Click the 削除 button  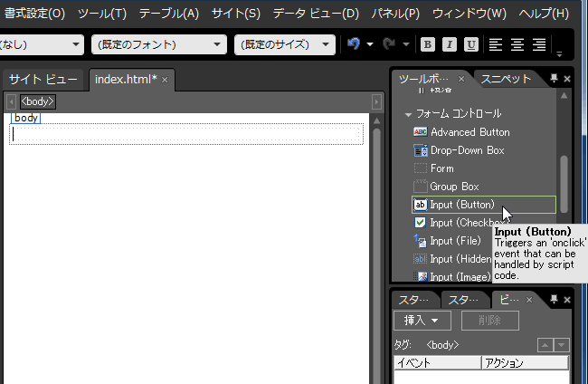pyautogui.click(x=489, y=321)
